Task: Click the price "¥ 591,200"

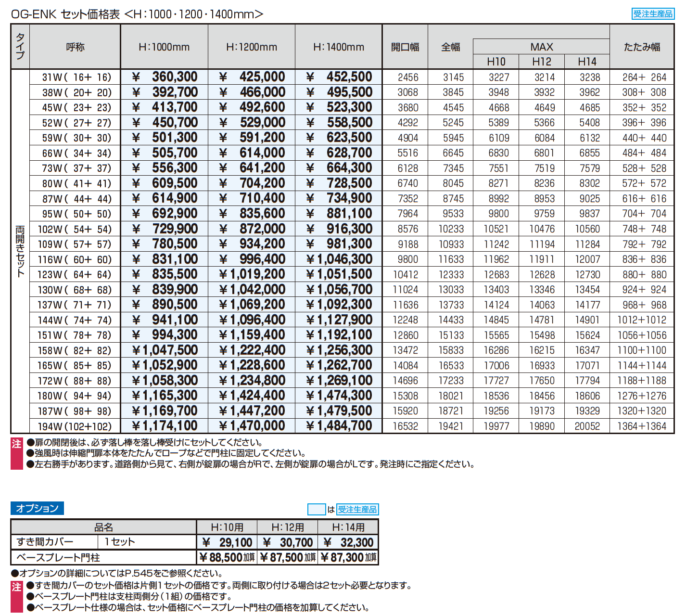Action: [x=252, y=138]
